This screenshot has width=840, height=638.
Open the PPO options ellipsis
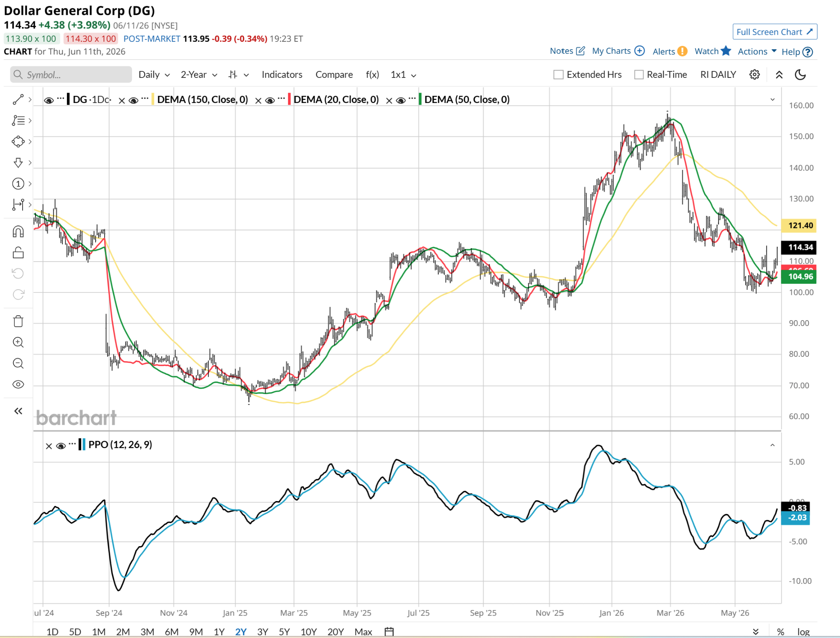coord(72,444)
